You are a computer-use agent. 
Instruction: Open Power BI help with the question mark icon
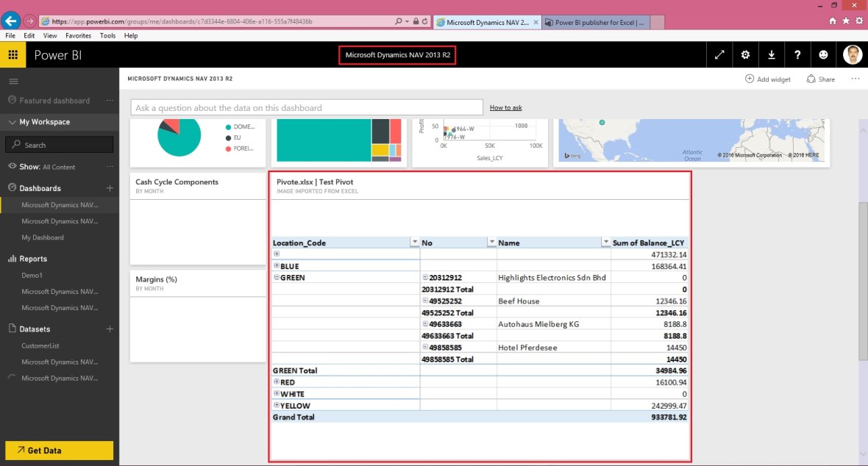click(x=797, y=54)
